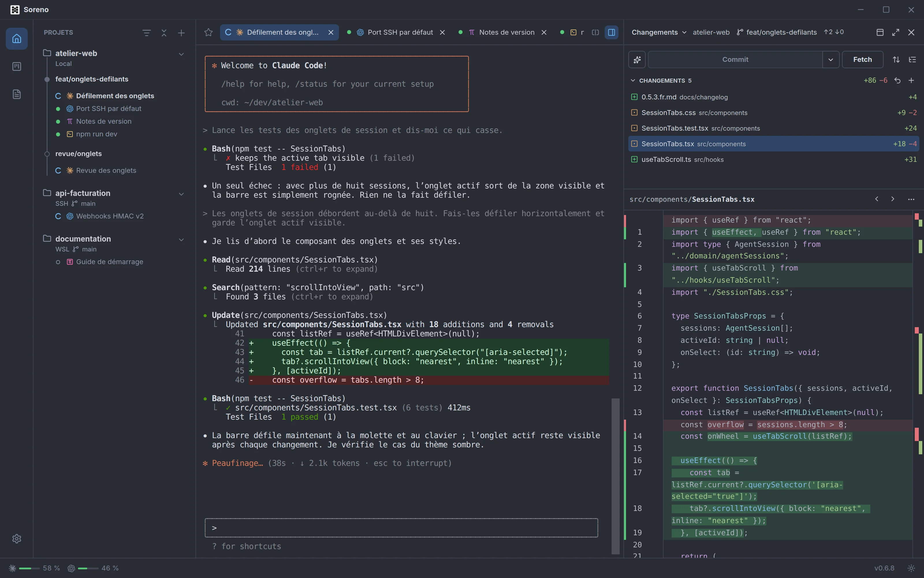Image resolution: width=924 pixels, height=578 pixels.
Task: Click the Commit button
Action: click(x=735, y=60)
